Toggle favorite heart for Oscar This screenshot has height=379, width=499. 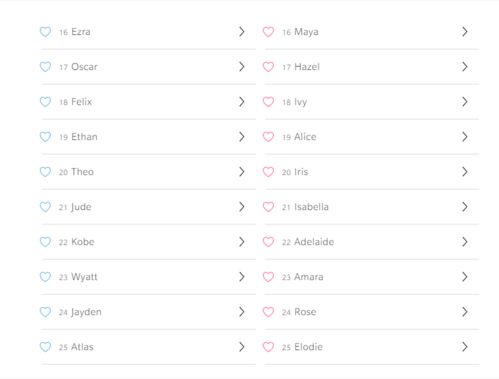[x=45, y=67]
